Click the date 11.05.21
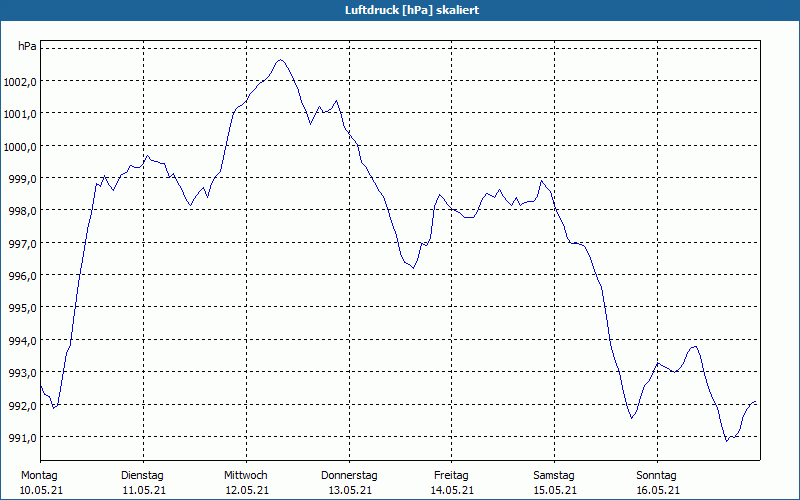 [144, 491]
